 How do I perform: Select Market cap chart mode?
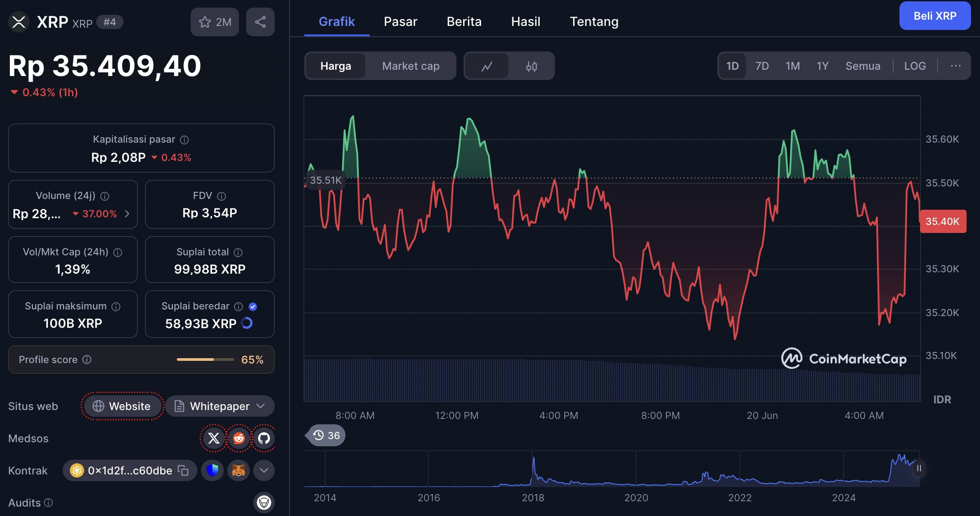[411, 66]
